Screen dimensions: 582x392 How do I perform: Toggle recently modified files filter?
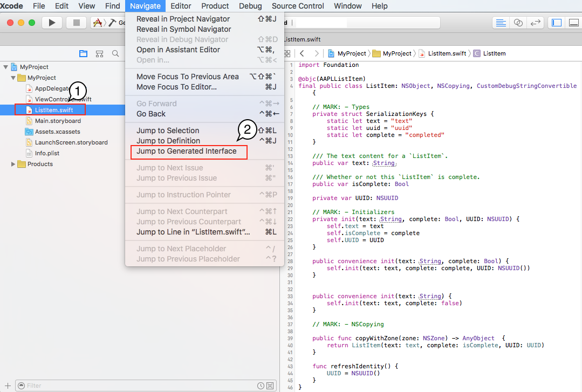click(x=261, y=386)
